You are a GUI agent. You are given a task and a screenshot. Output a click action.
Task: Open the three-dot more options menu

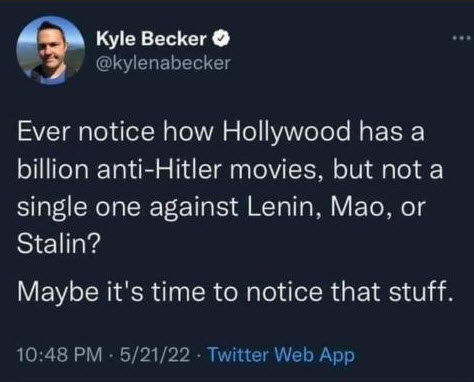(463, 38)
